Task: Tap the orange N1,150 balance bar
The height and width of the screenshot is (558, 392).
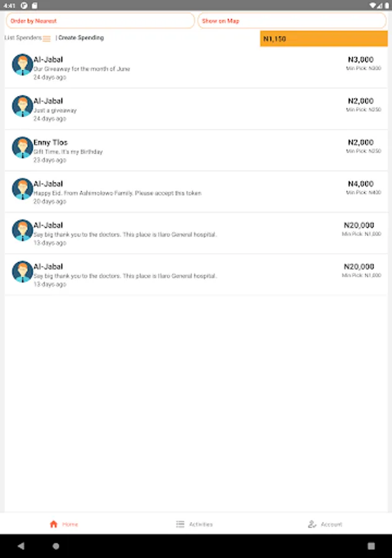Action: pyautogui.click(x=324, y=39)
